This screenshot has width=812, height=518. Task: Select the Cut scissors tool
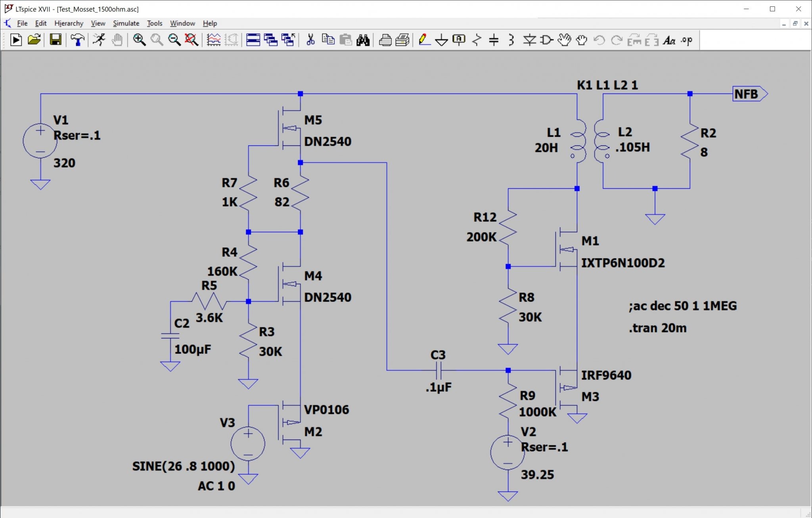[310, 40]
